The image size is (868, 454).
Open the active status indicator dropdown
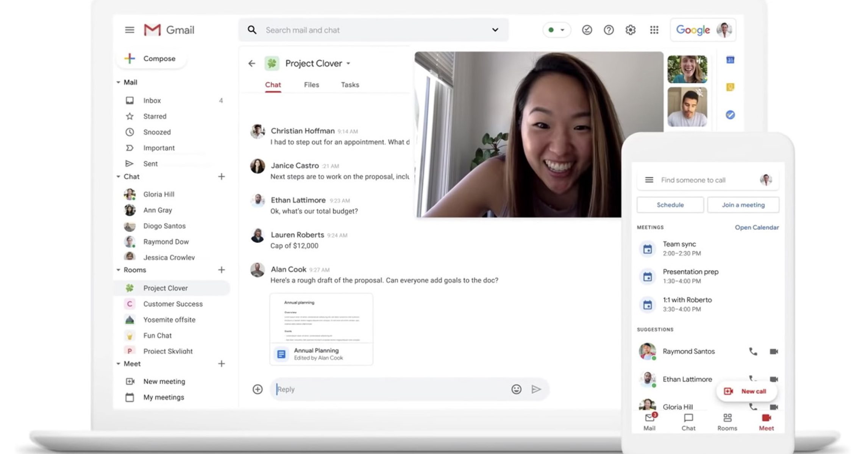click(556, 30)
